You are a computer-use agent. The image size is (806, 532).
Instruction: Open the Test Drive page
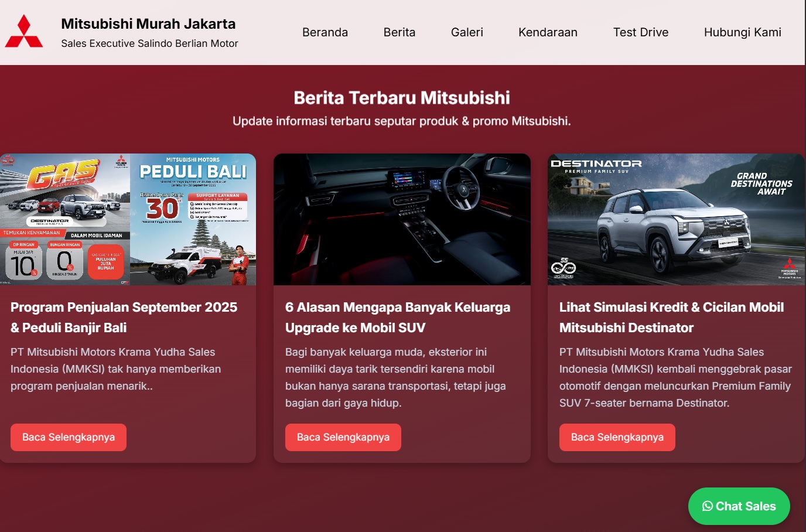[x=641, y=32]
